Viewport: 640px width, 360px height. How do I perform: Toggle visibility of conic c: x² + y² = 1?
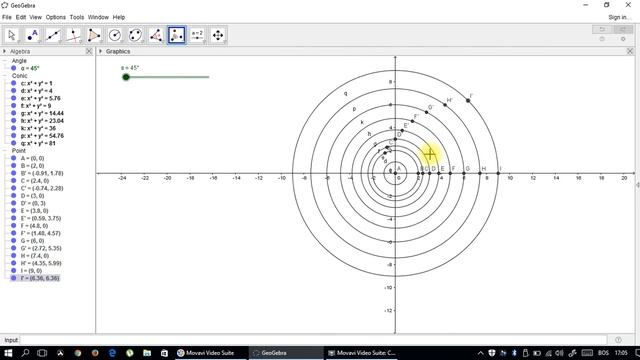pos(13,83)
